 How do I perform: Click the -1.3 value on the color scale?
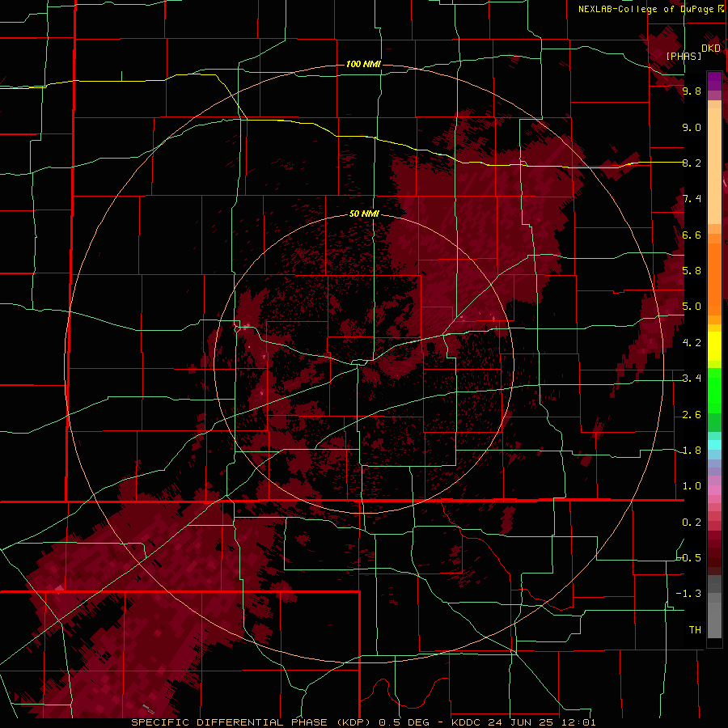point(689,594)
